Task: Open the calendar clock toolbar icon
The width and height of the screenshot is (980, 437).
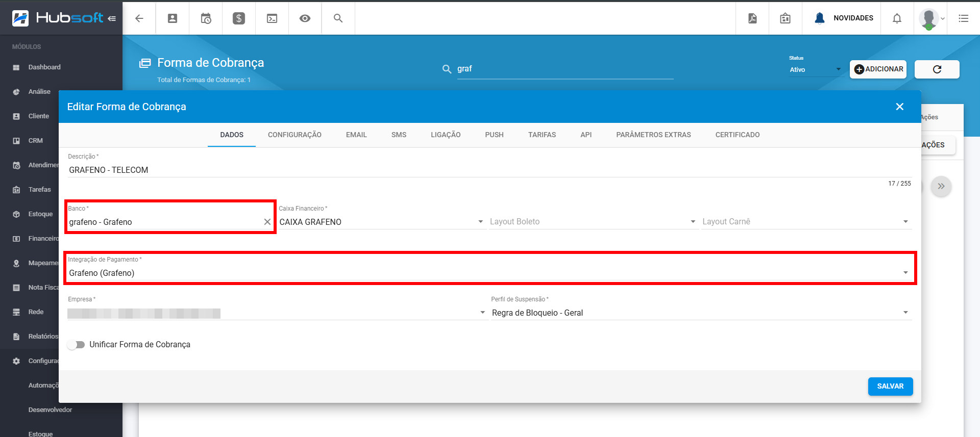Action: pyautogui.click(x=206, y=18)
